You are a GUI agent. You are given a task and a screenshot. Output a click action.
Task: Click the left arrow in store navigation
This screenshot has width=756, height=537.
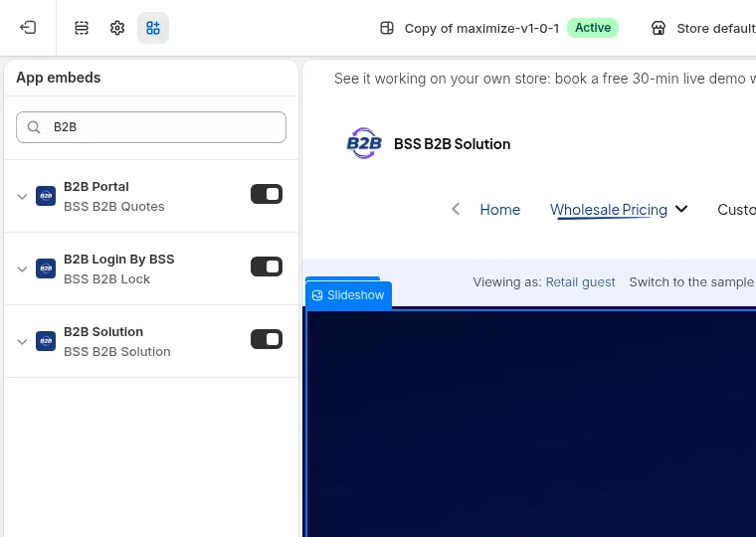click(456, 209)
